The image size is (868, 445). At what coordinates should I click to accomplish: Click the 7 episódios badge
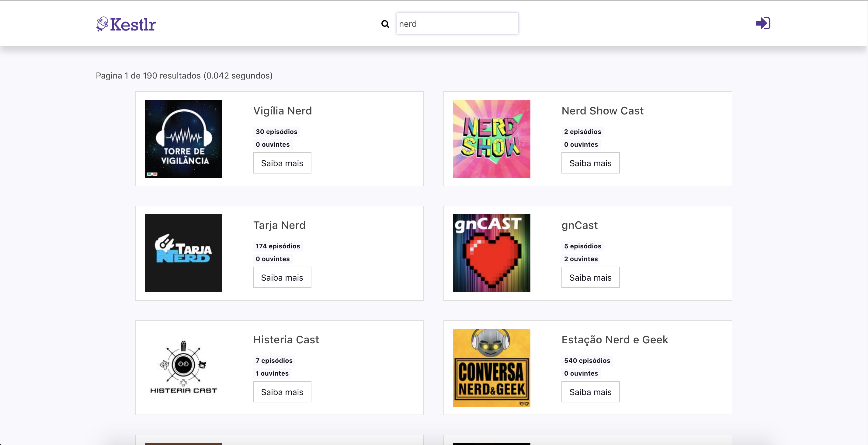click(x=274, y=360)
